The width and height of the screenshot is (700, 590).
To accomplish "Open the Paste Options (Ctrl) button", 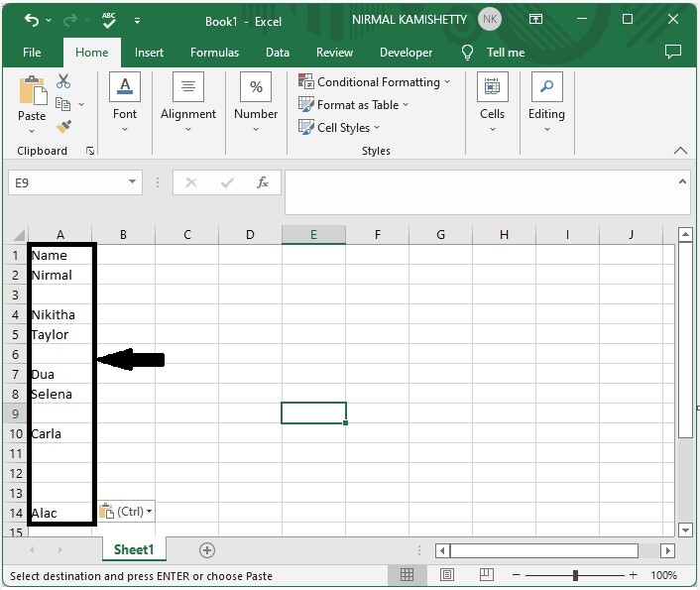I will [126, 511].
